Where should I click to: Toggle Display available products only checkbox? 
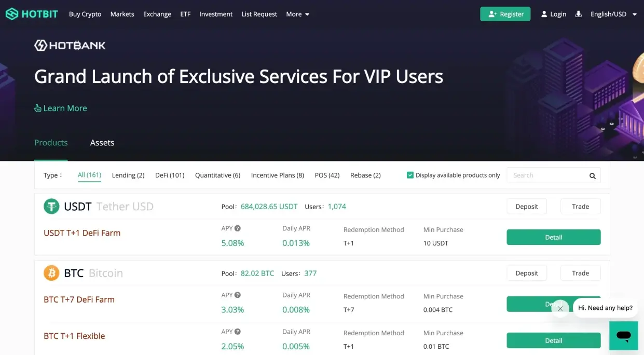pyautogui.click(x=410, y=175)
